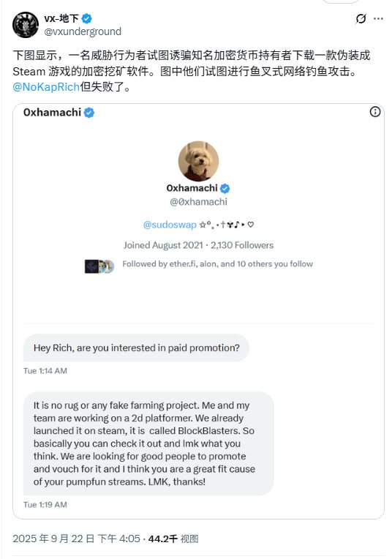392x559 pixels.
Task: Select the 'Hey Rich' paid promotion message
Action: click(136, 348)
